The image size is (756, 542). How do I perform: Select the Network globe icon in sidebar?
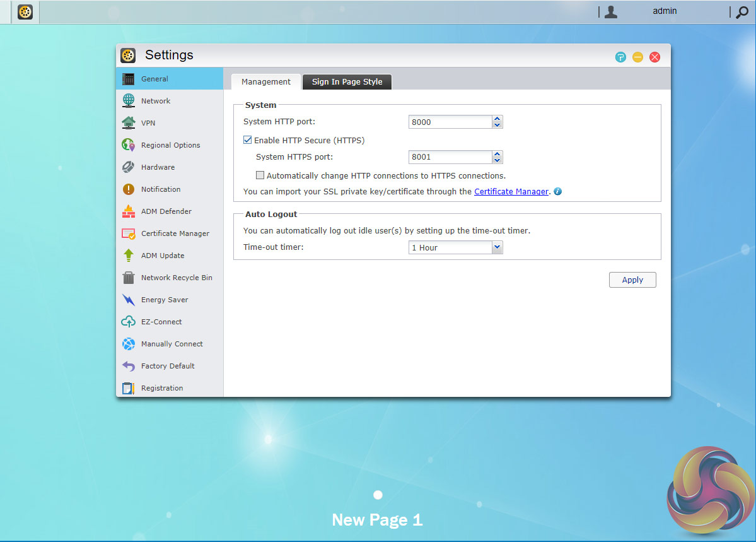[x=129, y=101]
